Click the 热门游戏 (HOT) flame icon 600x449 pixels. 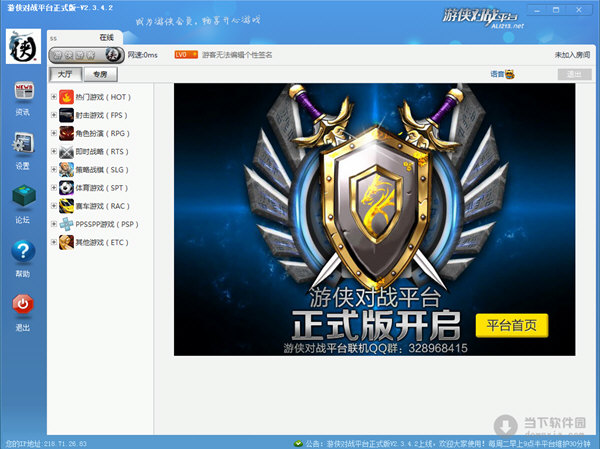[x=66, y=97]
